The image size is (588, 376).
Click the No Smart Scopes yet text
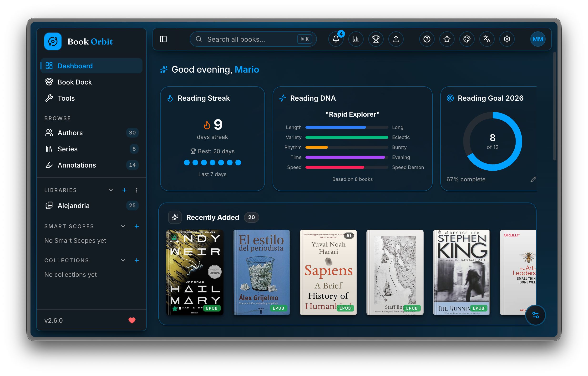coord(75,241)
